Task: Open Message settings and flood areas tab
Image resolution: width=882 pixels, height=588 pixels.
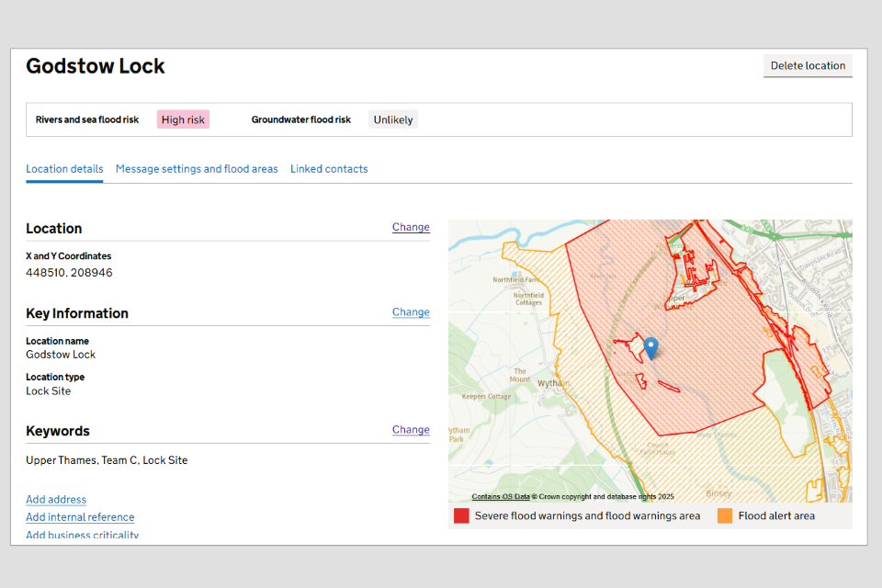Action: (197, 169)
